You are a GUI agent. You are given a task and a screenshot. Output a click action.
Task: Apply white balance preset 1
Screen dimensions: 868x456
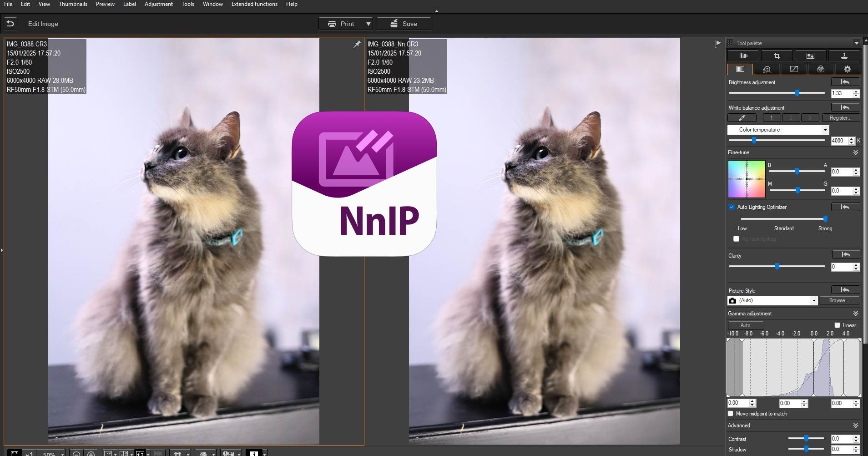(772, 118)
